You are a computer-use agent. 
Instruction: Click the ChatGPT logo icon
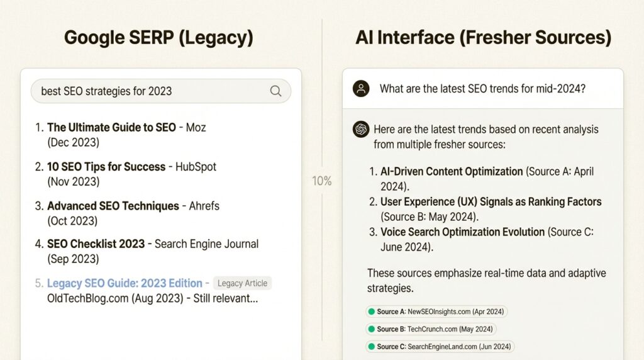coord(361,129)
